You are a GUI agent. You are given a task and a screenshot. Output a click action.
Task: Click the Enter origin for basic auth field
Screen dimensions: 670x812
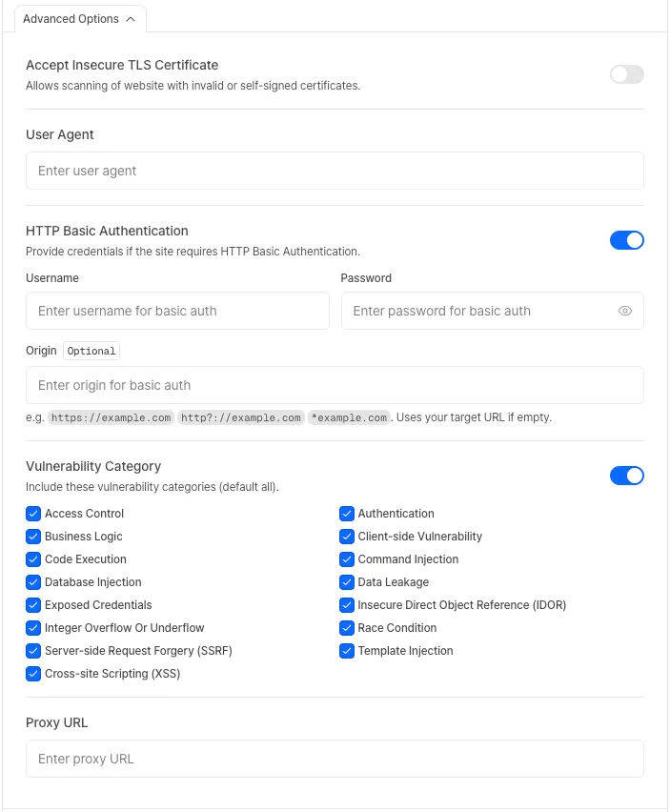pyautogui.click(x=335, y=385)
